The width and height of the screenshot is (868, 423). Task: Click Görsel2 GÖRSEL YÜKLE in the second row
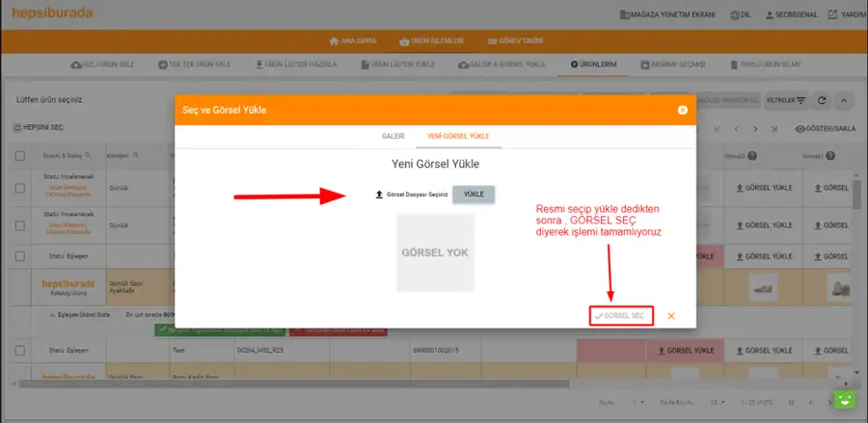[764, 225]
